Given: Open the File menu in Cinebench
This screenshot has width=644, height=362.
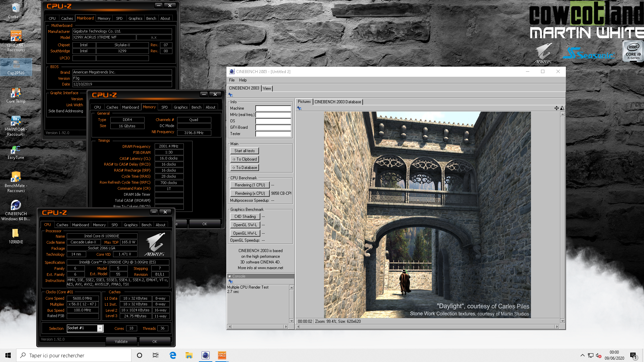Looking at the screenshot, I should point(232,80).
